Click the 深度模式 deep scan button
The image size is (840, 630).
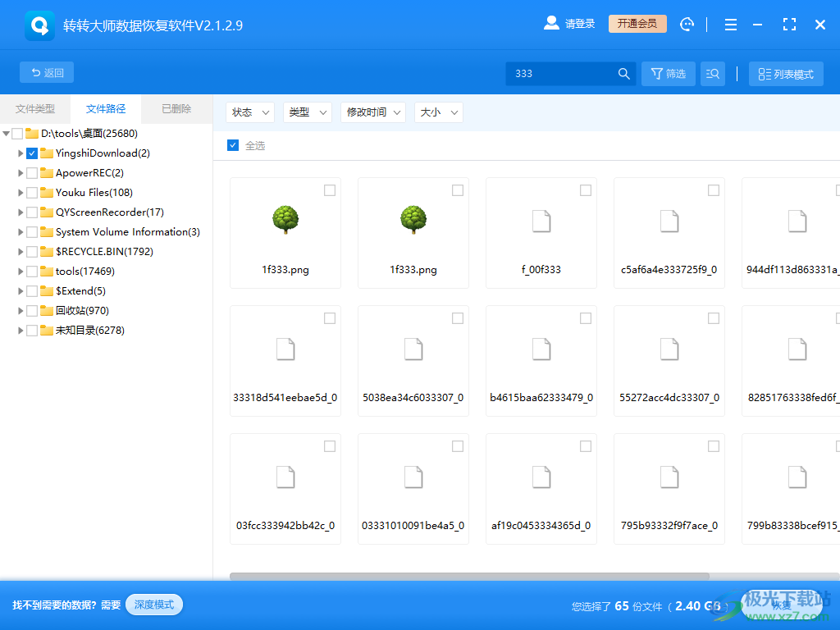click(x=154, y=605)
